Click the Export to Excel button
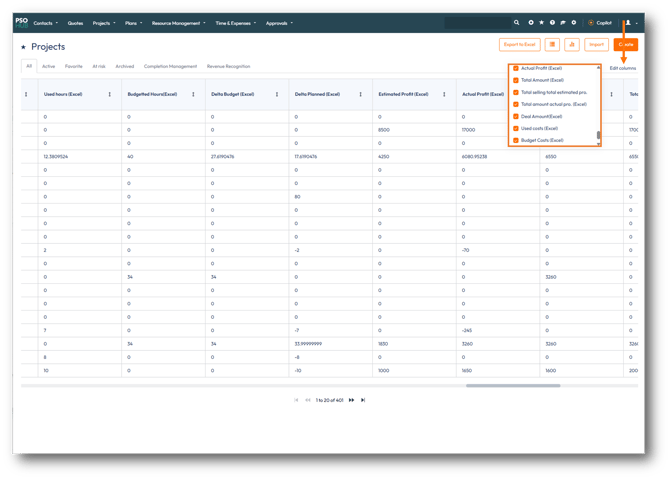This screenshot has width=670, height=479. (519, 44)
